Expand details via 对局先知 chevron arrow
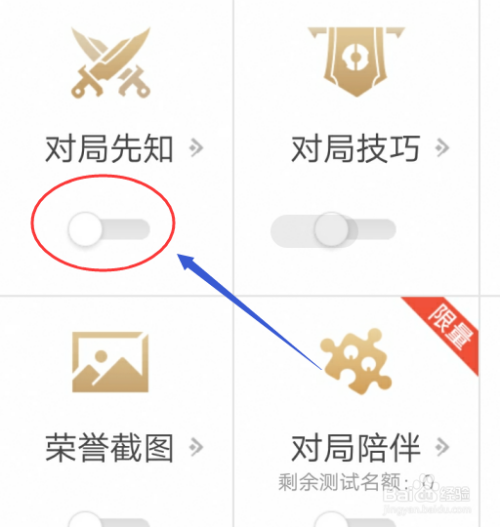 196,148
